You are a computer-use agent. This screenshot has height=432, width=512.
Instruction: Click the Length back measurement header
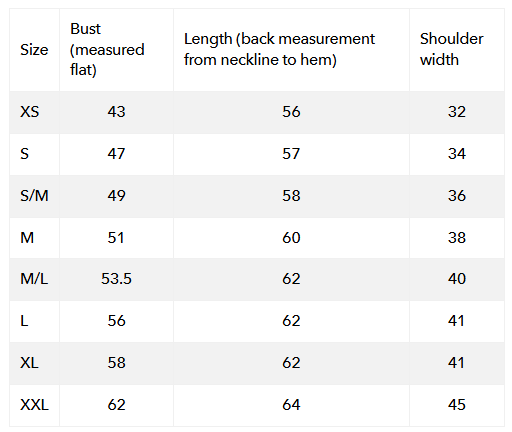[279, 49]
